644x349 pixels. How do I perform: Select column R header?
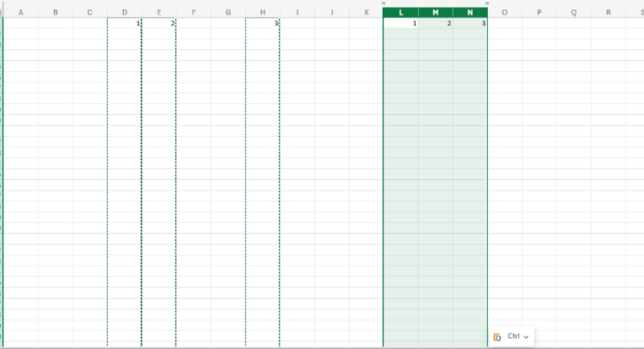tap(609, 13)
